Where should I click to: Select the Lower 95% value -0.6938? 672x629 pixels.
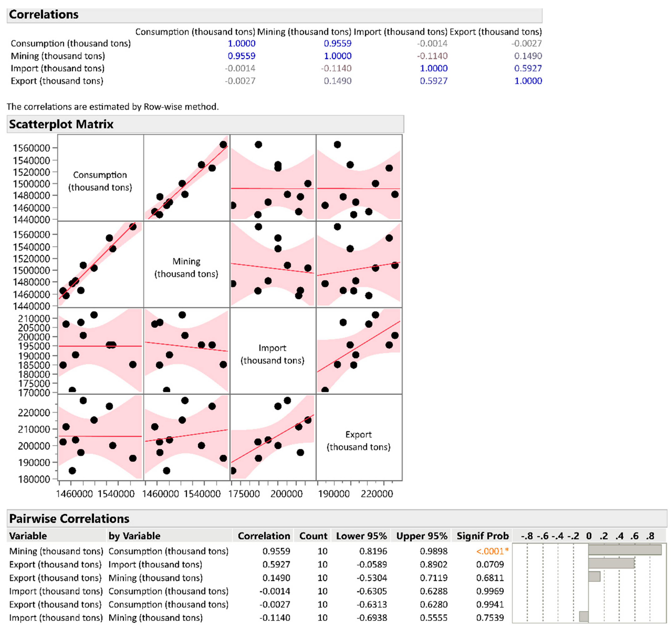pos(371,618)
